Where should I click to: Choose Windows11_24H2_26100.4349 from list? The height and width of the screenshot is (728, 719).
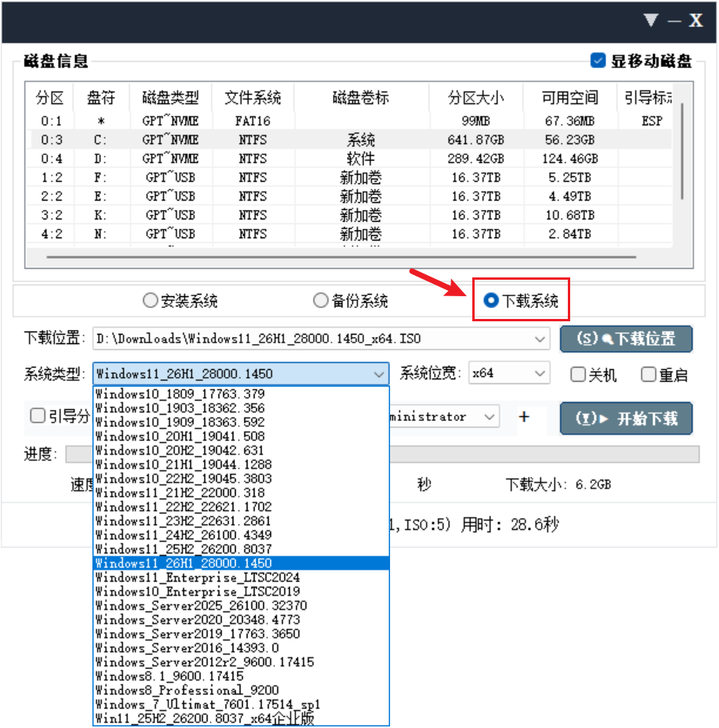pyautogui.click(x=241, y=535)
